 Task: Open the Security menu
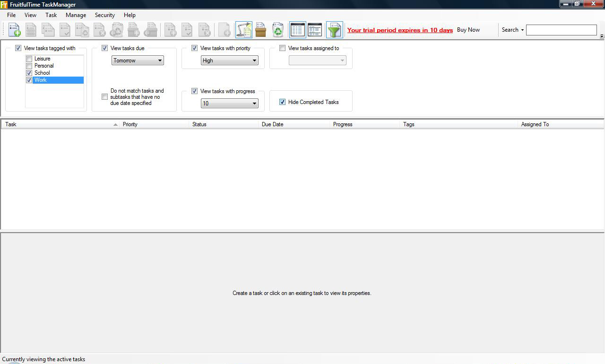105,15
